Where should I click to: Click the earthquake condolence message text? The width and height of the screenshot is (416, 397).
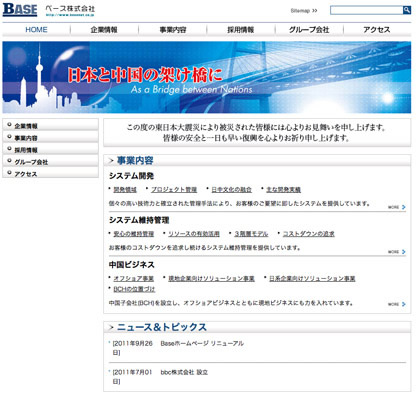256,133
